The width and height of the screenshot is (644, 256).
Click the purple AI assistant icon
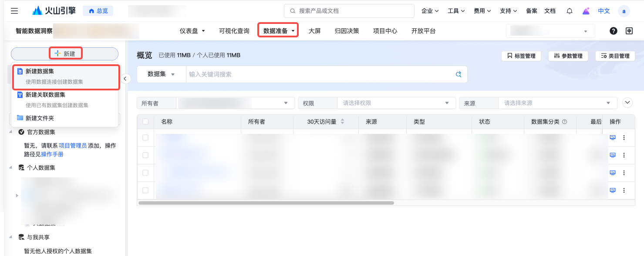tap(586, 11)
